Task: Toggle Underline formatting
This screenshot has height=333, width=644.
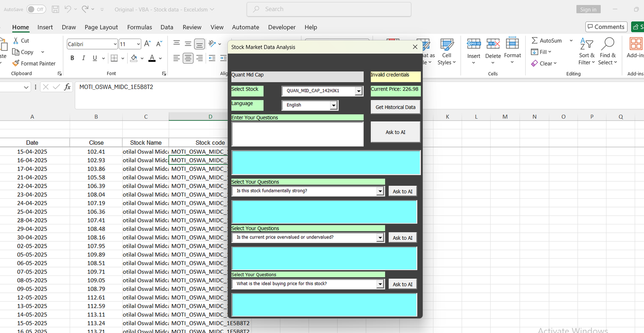Action: point(95,58)
